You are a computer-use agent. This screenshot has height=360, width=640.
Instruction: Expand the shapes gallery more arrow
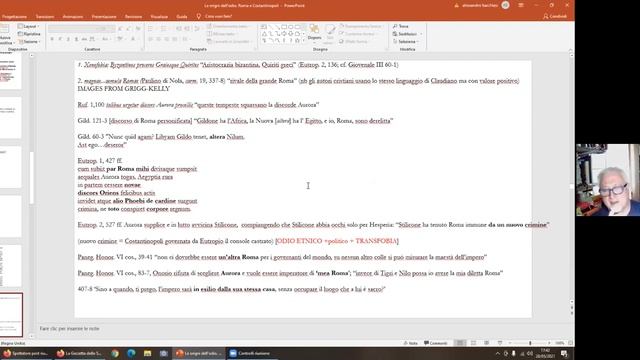pos(303,41)
